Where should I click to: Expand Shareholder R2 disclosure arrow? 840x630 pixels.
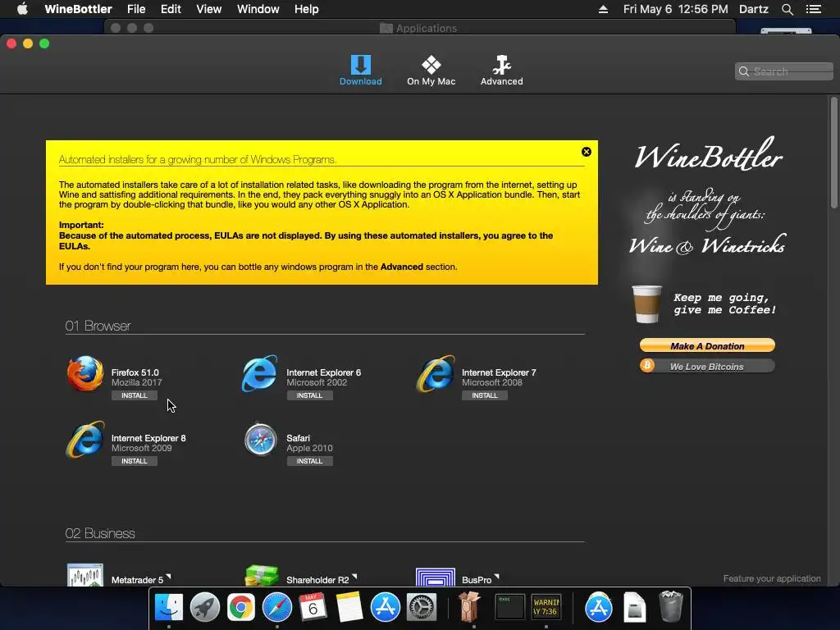point(354,577)
